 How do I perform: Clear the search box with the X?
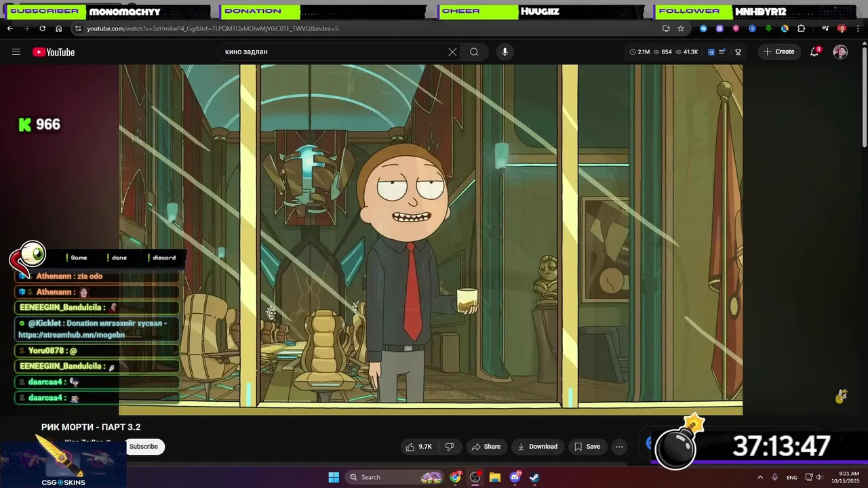pos(452,52)
